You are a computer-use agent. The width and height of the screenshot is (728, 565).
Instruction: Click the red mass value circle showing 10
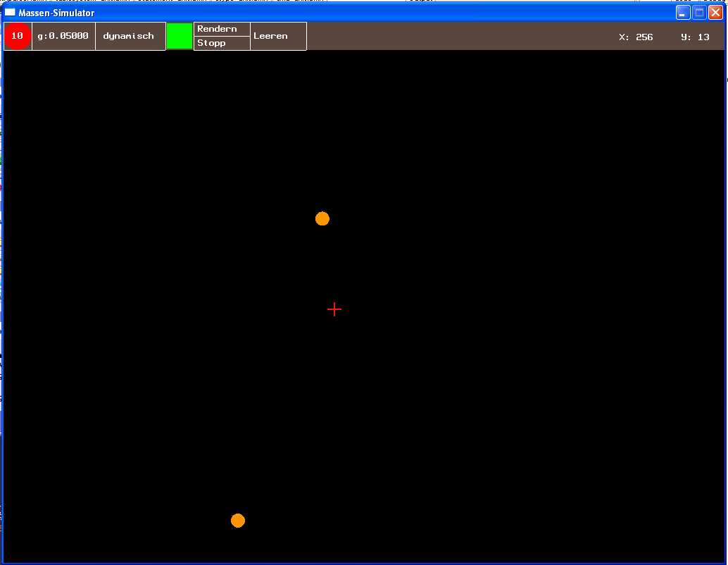18,36
